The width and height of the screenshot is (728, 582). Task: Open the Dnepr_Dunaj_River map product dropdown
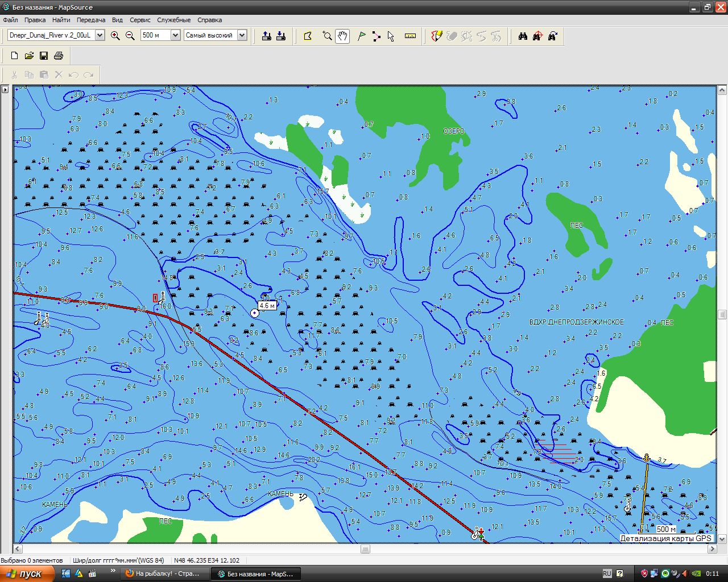tap(100, 35)
